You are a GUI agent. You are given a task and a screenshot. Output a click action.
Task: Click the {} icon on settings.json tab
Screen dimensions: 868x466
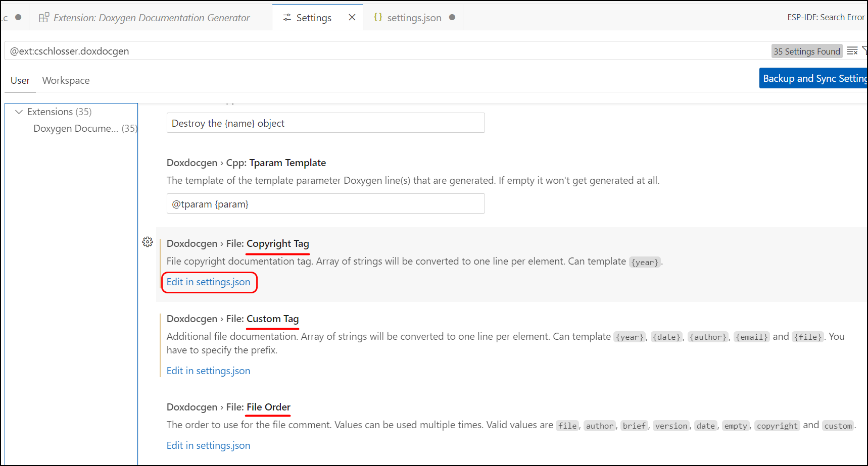(x=378, y=17)
